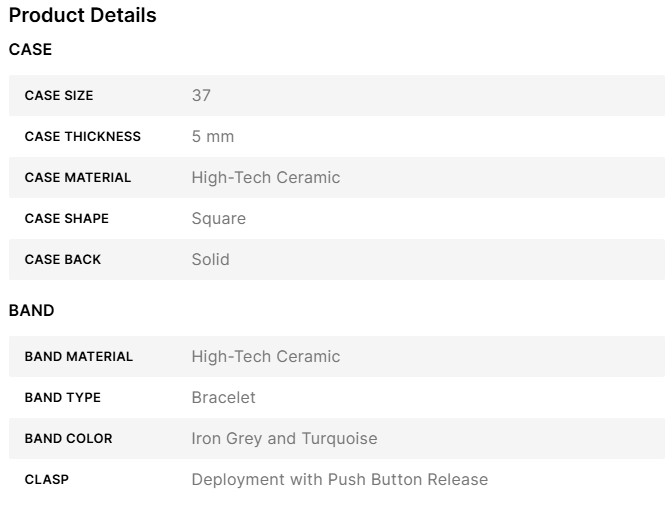This screenshot has height=513, width=672.
Task: Click the BAND section header
Action: [x=31, y=310]
